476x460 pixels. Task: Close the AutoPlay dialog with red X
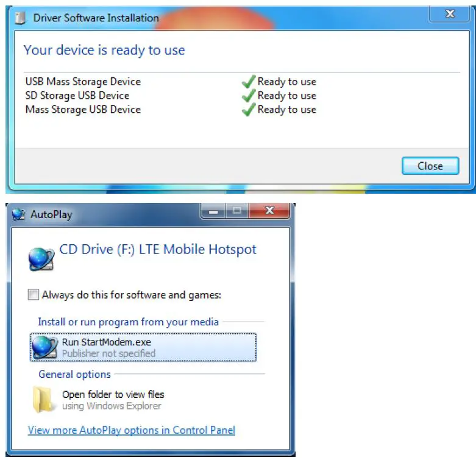coord(269,211)
